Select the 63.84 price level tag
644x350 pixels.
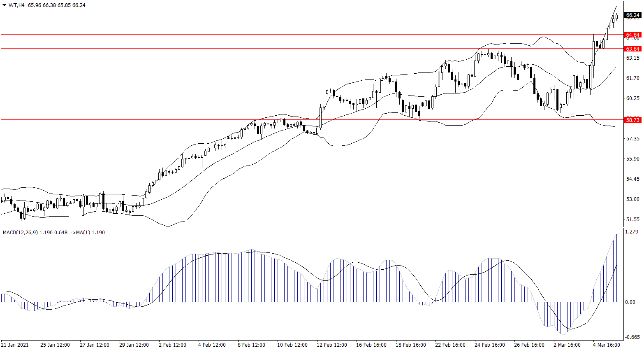click(632, 49)
